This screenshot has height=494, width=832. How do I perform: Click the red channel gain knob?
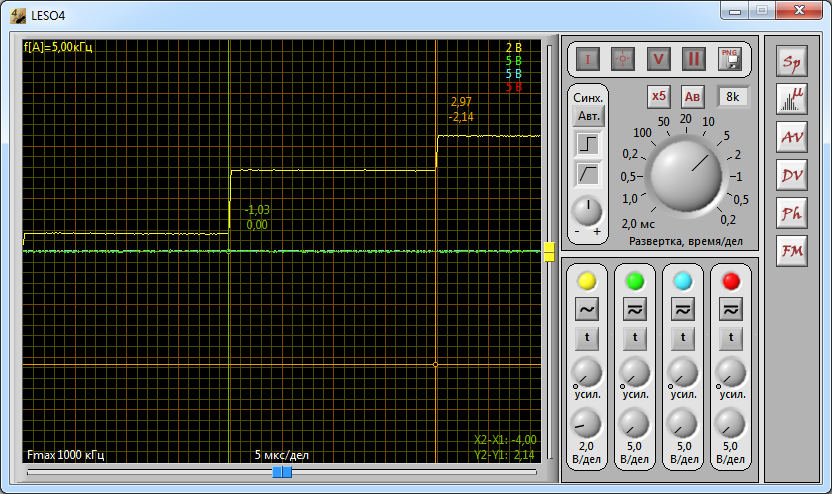click(730, 373)
